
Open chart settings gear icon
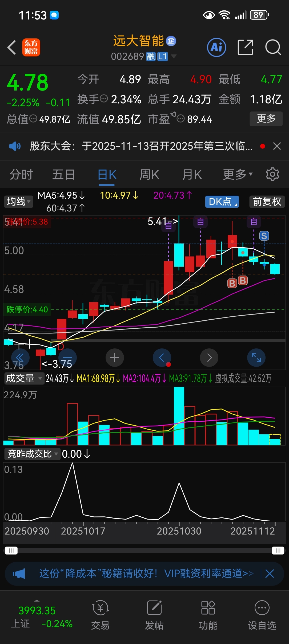tap(272, 174)
